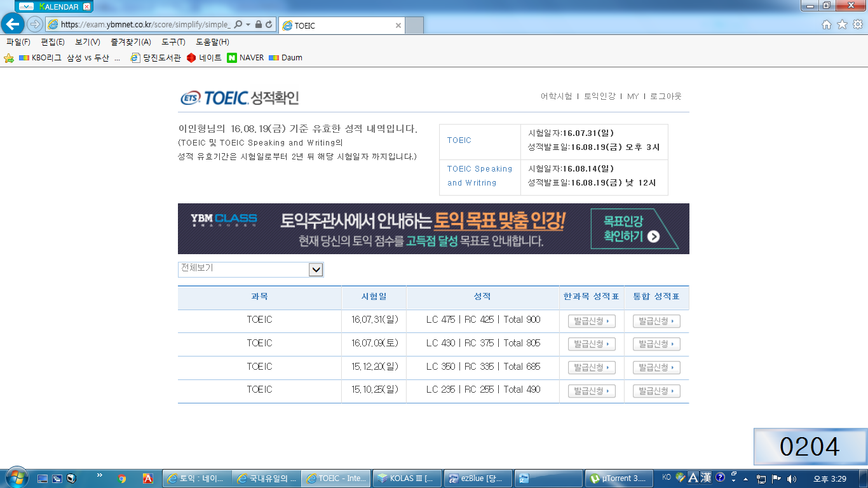This screenshot has width=868, height=488.
Task: Switch to the KOLAS III taskbar window
Action: point(407,478)
